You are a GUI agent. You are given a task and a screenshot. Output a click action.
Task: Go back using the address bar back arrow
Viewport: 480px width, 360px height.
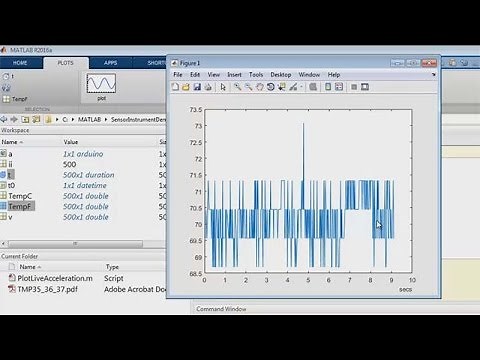click(4, 119)
